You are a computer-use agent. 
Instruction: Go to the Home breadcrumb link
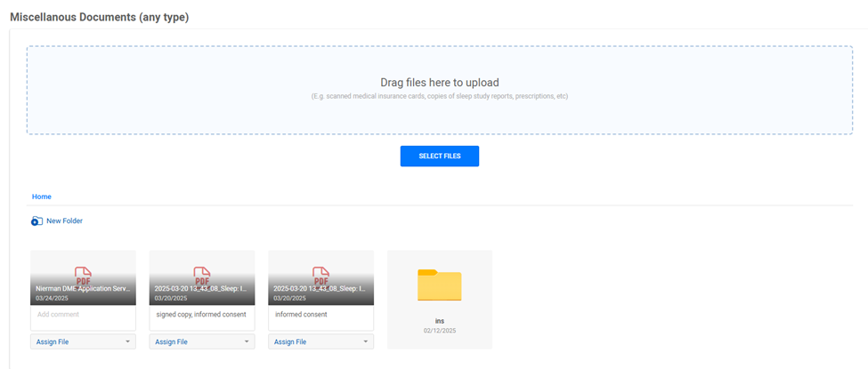(x=42, y=197)
